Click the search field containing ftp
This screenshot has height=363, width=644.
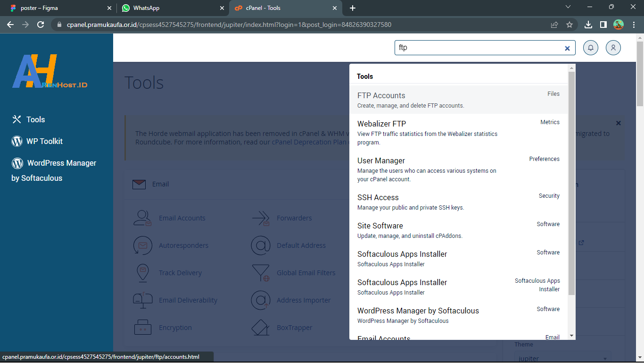pyautogui.click(x=485, y=48)
